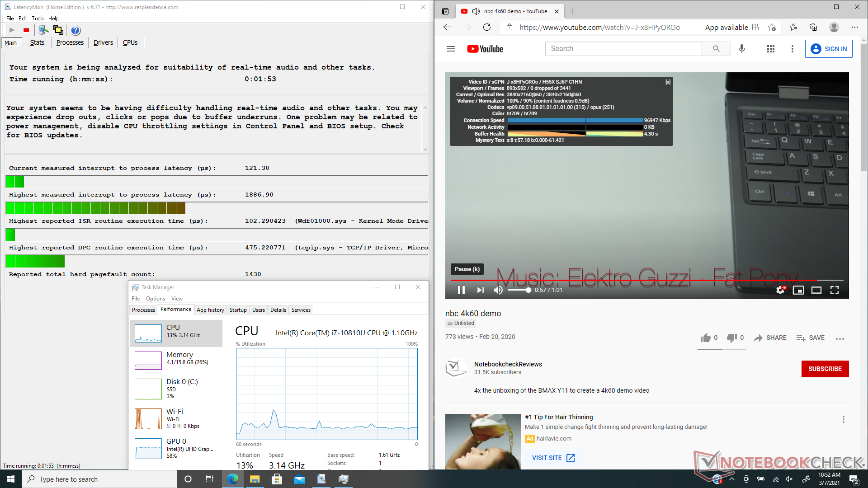
Task: Switch to LatencyMon Stats tab
Action: 37,42
